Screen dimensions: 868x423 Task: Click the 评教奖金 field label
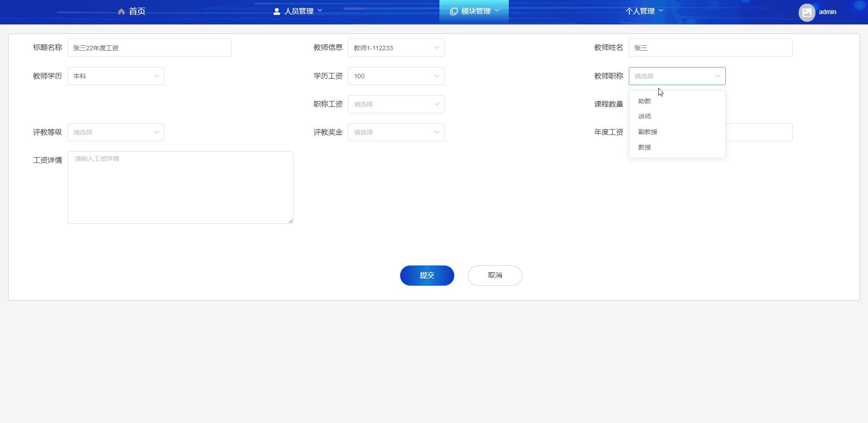pos(328,132)
